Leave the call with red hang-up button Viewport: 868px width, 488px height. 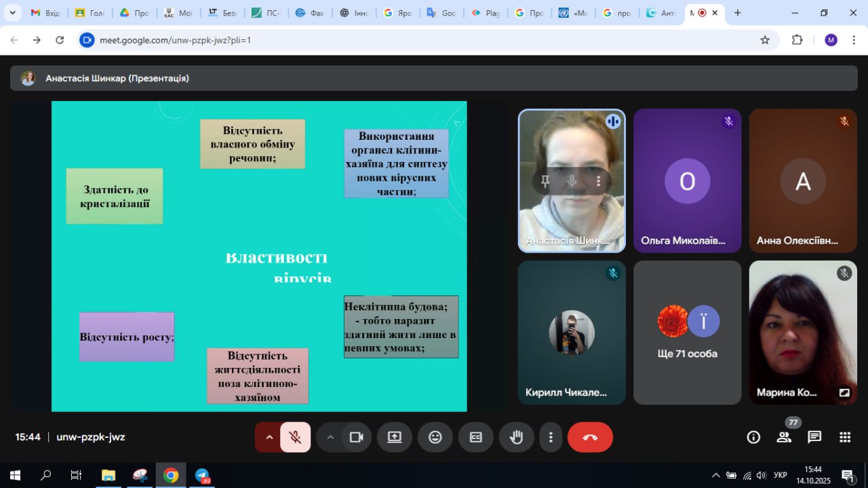pyautogui.click(x=590, y=437)
